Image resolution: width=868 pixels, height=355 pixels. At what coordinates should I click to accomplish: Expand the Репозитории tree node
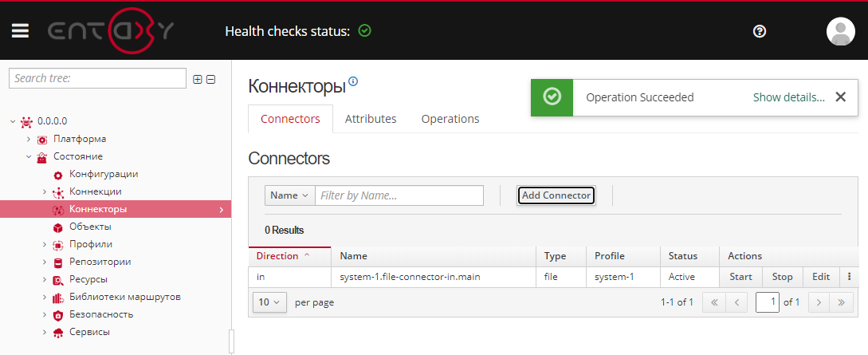[x=45, y=262]
